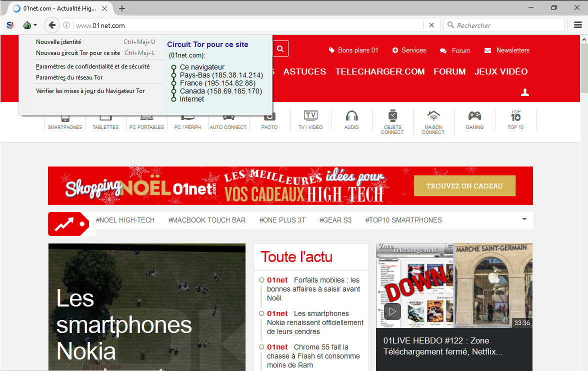Open the 01LIVE HEBDO #122 video title
The image size is (588, 371).
click(443, 346)
